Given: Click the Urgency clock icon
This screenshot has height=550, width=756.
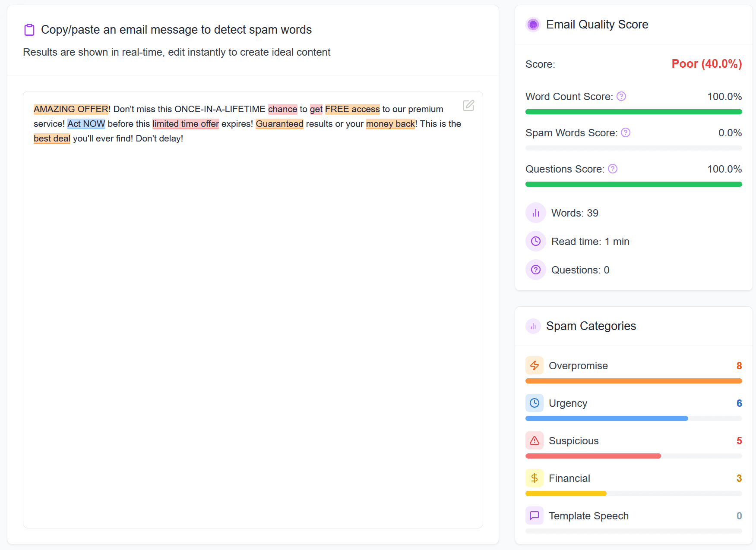Looking at the screenshot, I should tap(535, 403).
